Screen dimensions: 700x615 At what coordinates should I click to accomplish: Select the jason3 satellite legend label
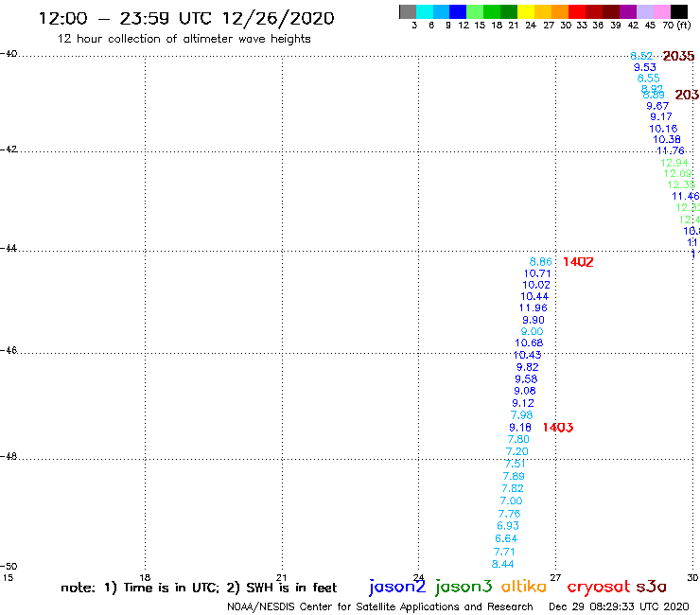click(464, 587)
